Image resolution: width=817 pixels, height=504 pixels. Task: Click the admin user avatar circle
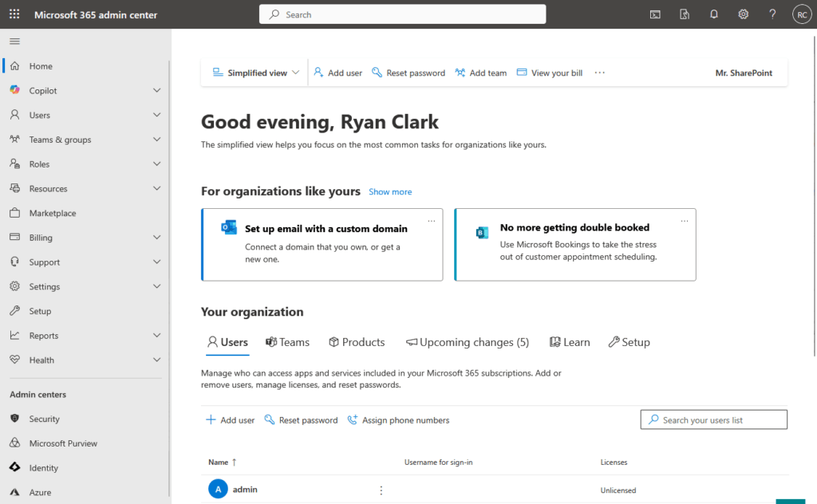218,489
